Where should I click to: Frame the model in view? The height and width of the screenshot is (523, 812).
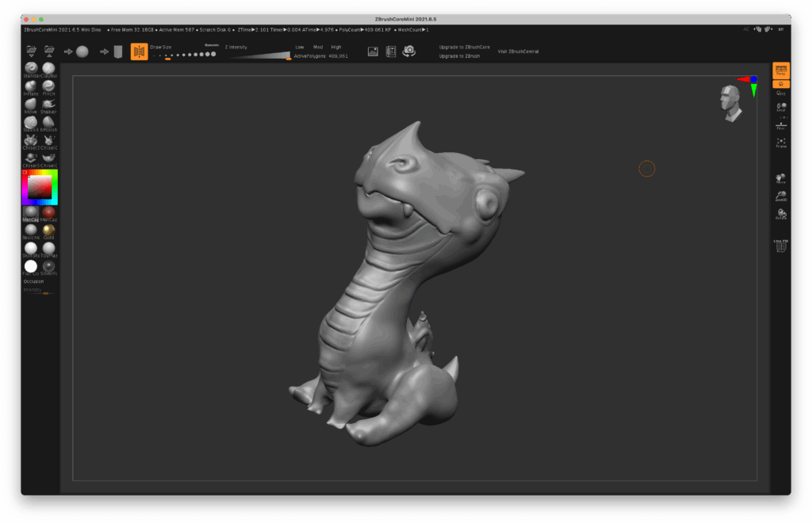tap(781, 143)
